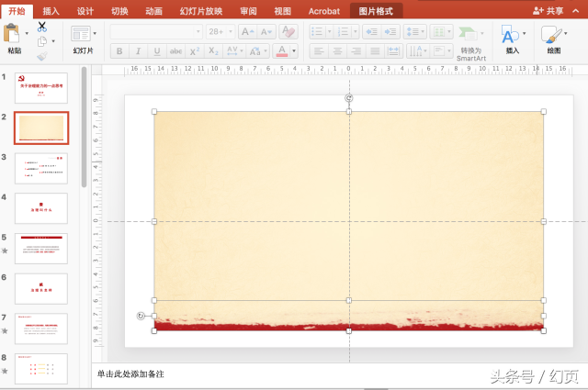Open the bullets list dropdown arrow
Viewport: 588px width, 390px height.
coord(330,32)
